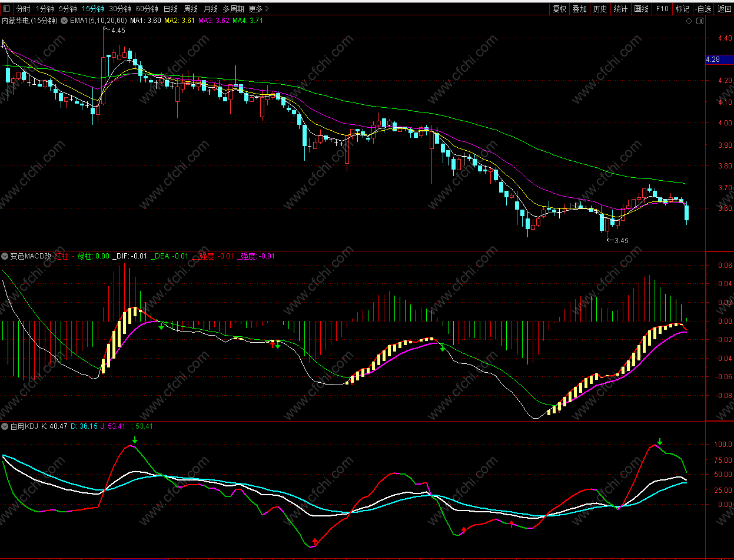Click the D: 36.15 value
Image resolution: width=734 pixels, height=560 pixels.
(x=84, y=426)
